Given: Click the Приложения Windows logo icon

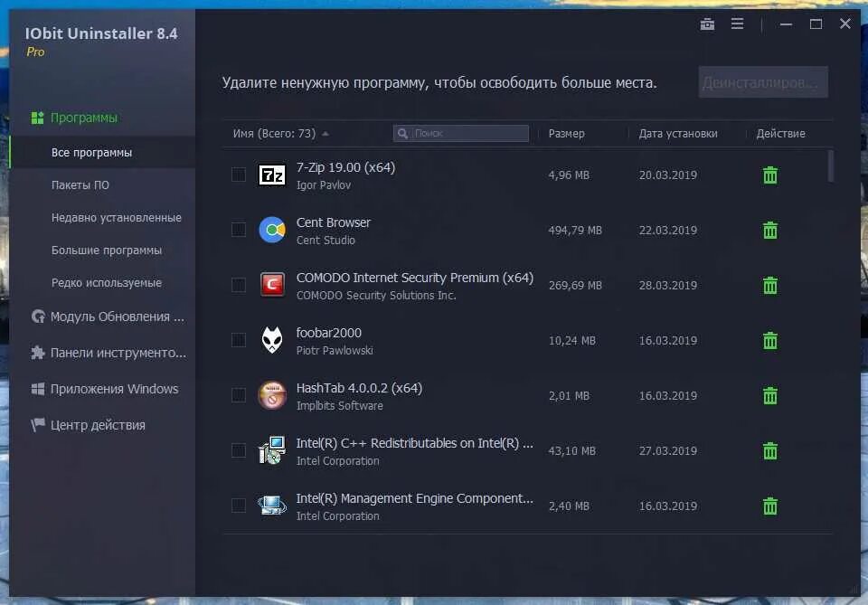Looking at the screenshot, I should [38, 389].
